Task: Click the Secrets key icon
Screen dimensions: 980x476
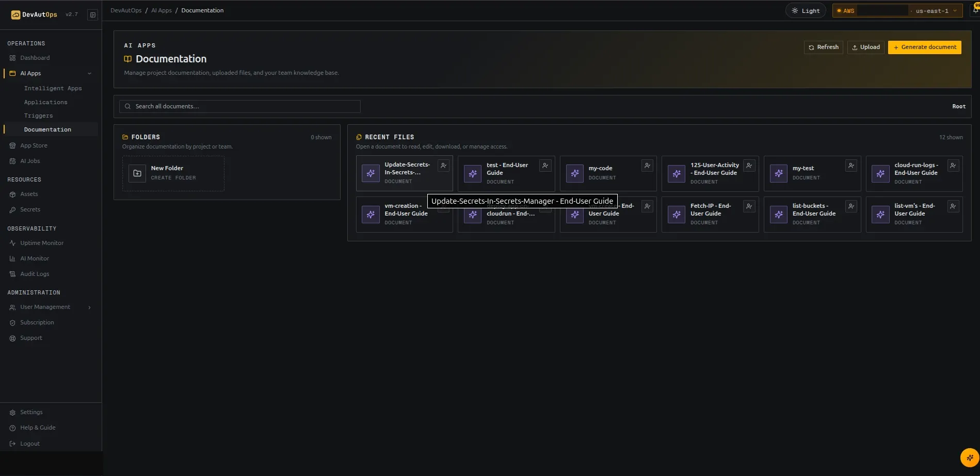Action: 12,210
